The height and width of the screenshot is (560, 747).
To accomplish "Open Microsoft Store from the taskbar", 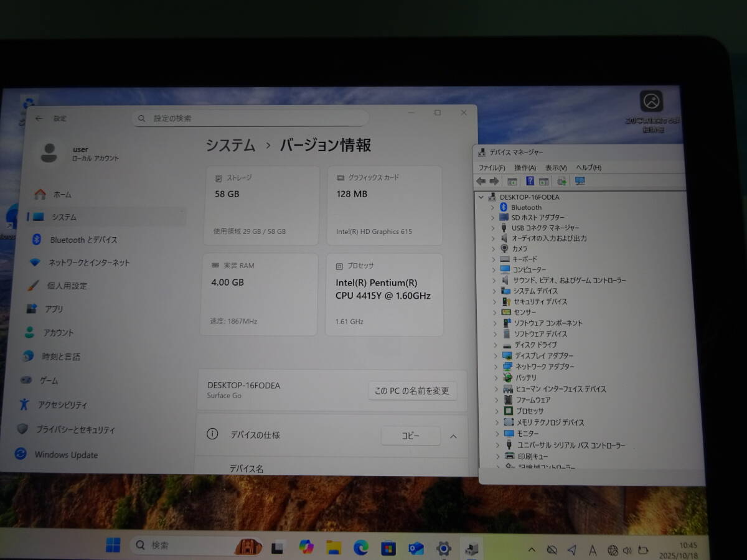I will [388, 546].
